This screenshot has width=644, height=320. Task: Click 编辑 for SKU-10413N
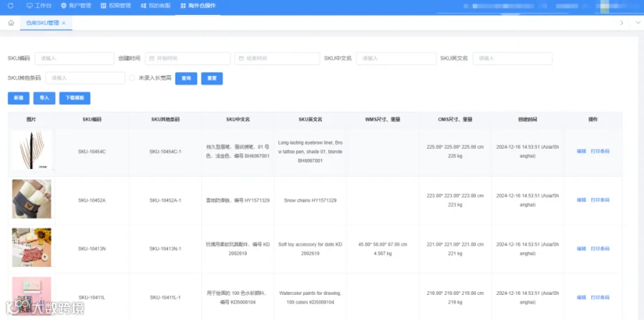tap(581, 248)
